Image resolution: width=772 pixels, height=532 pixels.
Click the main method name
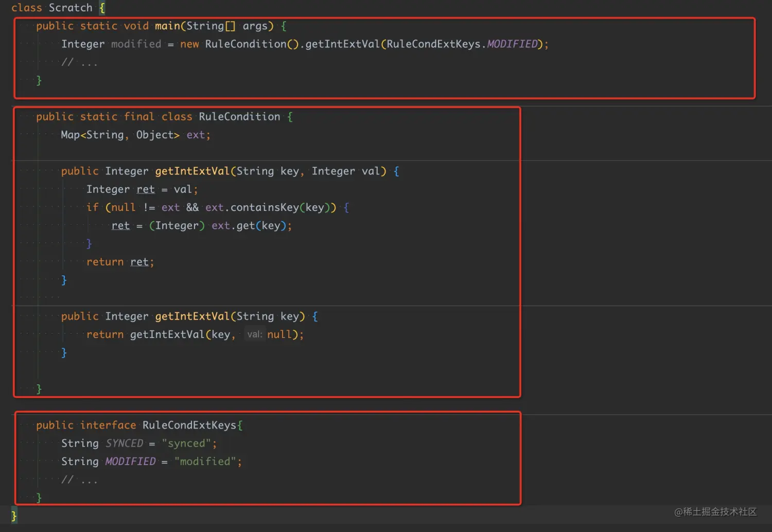[168, 26]
